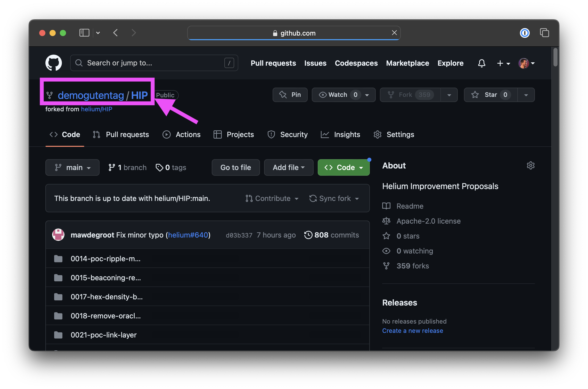This screenshot has height=389, width=588.
Task: Toggle Star on this repository
Action: [491, 95]
